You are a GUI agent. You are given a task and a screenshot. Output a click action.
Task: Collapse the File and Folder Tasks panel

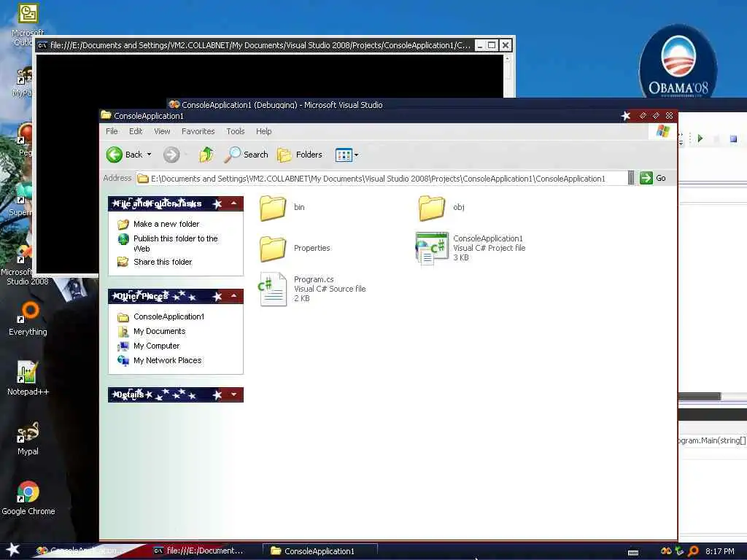tap(234, 203)
